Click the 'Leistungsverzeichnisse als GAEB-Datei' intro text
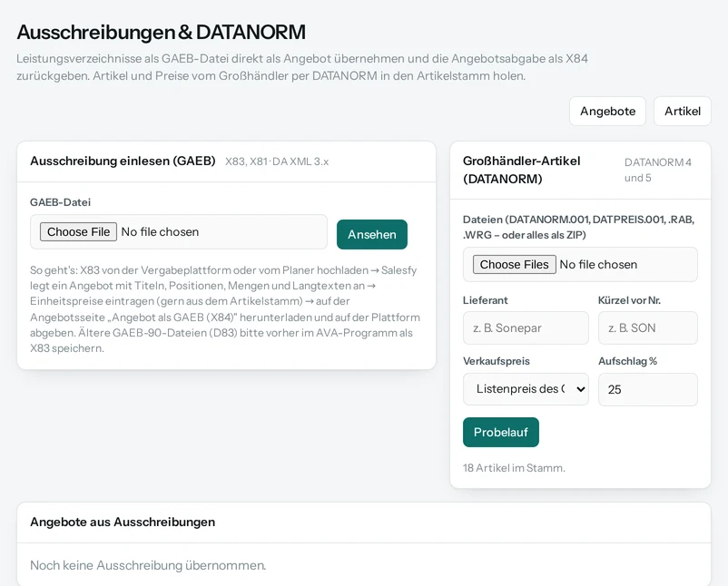This screenshot has height=586, width=728. (x=302, y=67)
